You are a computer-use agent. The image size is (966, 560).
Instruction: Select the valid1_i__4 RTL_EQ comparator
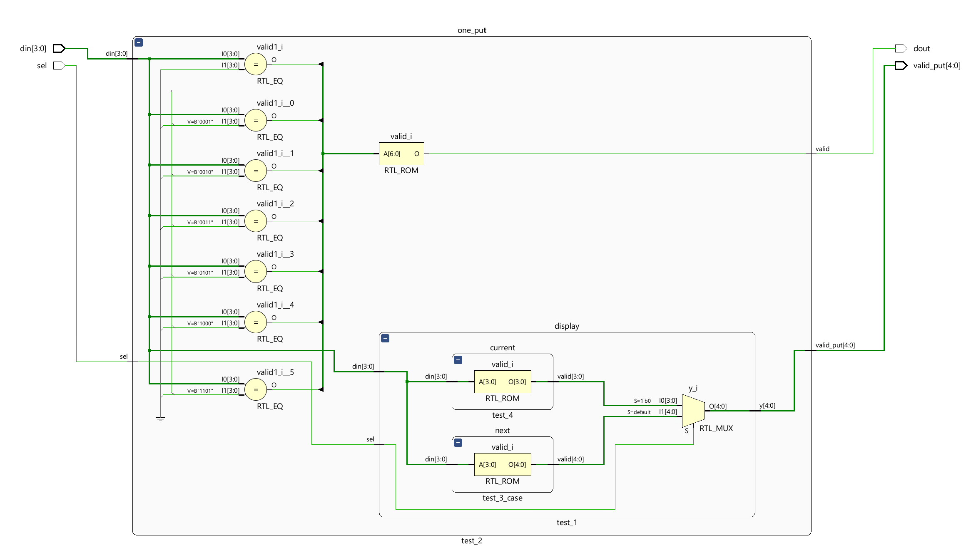(x=256, y=322)
